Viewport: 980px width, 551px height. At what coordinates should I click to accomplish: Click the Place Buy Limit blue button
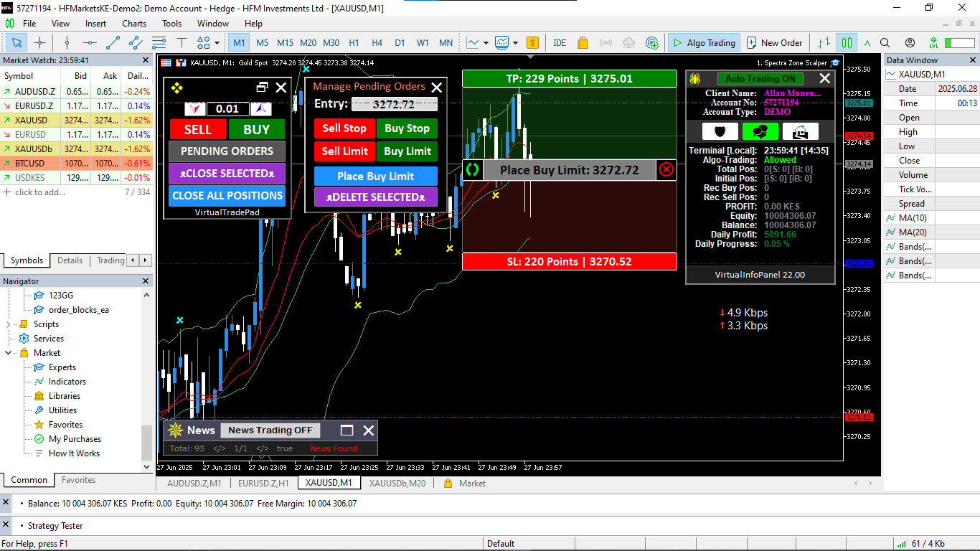coord(376,176)
